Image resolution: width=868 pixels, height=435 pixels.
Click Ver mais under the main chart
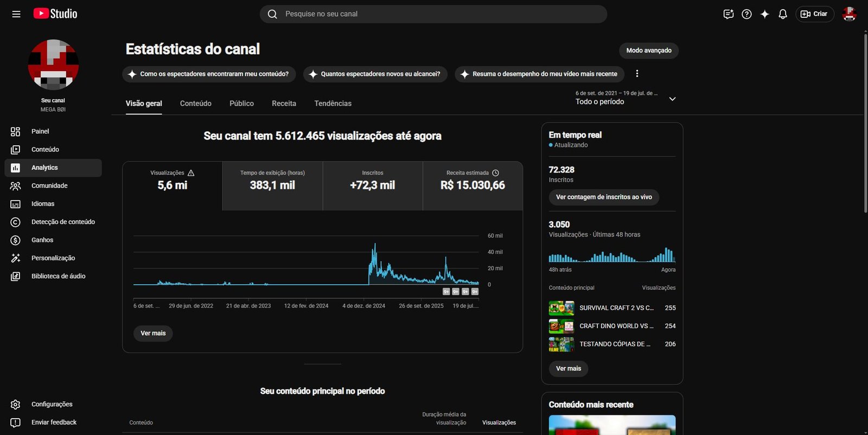[x=153, y=333]
